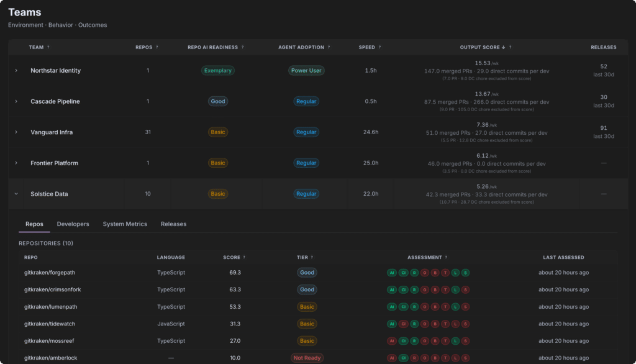Click the Not Ready tier badge for amberlock

point(307,358)
